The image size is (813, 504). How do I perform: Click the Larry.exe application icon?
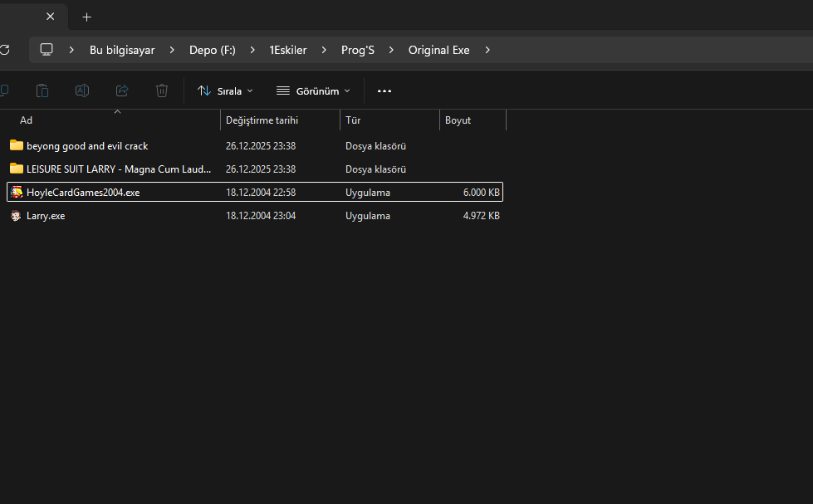coord(16,216)
